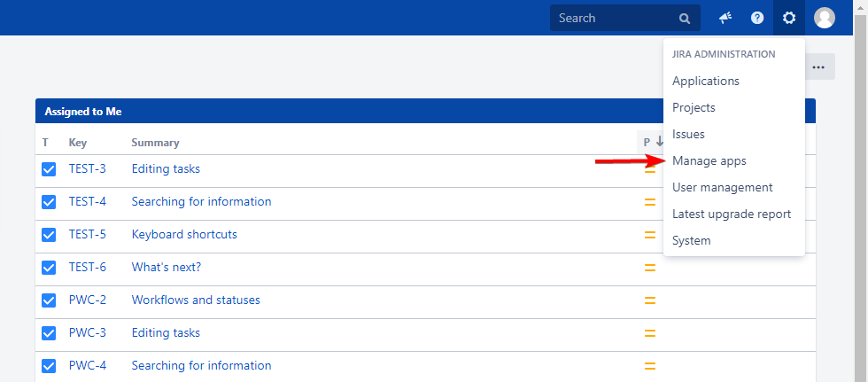Click the PWC-2 task type icon
Screen dimensions: 868x382
click(49, 300)
